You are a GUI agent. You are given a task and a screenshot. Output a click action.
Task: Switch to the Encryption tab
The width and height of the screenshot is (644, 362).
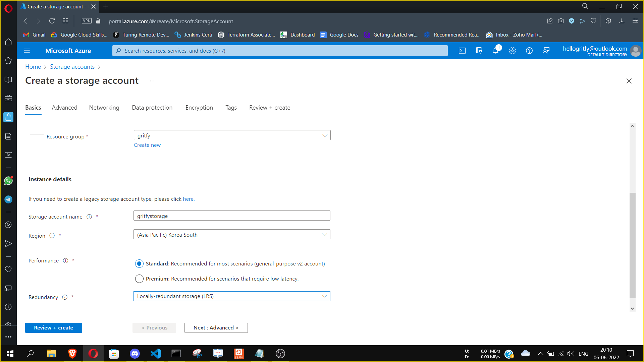pos(199,108)
